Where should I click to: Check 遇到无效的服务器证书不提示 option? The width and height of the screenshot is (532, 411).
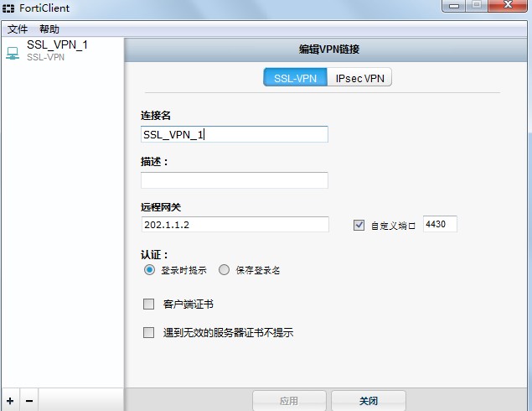pos(148,332)
